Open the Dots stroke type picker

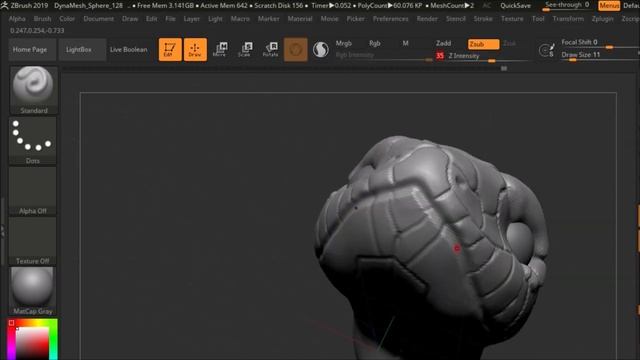click(33, 141)
